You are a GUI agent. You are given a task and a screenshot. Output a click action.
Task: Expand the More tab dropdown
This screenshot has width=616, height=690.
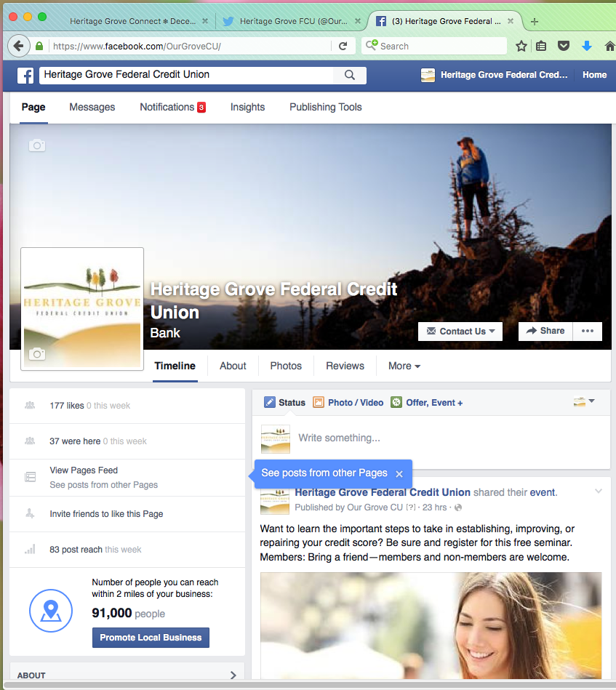[404, 366]
